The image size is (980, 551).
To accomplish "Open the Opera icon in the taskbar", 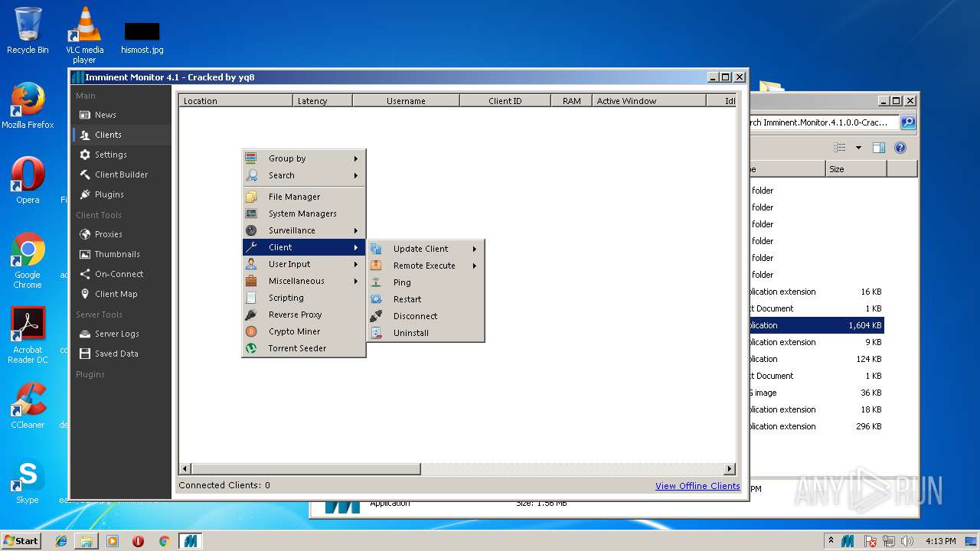I will point(138,541).
